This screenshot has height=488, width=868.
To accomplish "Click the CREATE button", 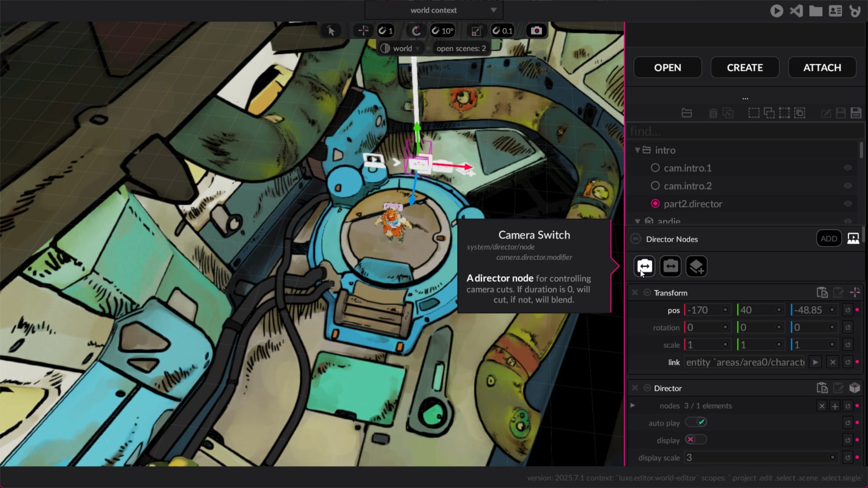I will coord(745,68).
